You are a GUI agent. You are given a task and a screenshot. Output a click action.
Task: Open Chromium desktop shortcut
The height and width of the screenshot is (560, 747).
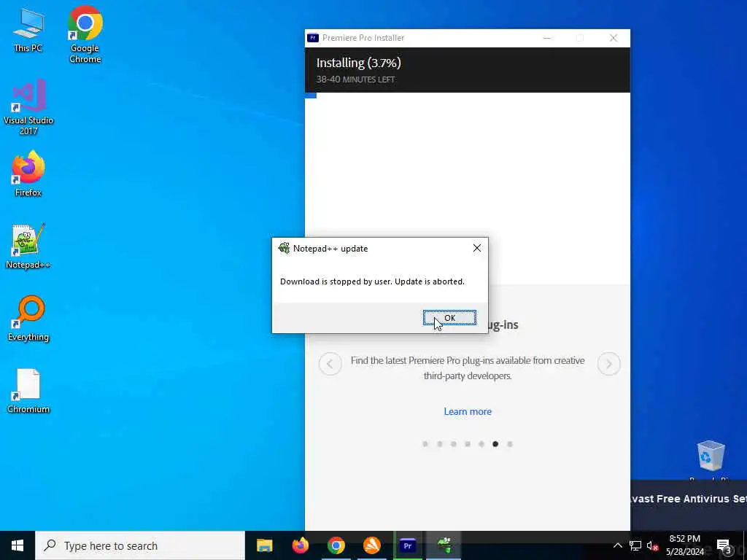point(28,391)
